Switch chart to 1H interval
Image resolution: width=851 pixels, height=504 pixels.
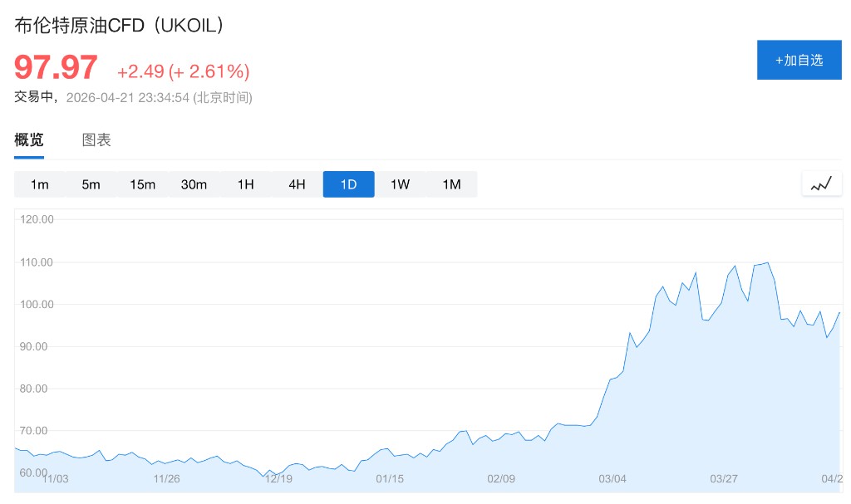point(246,184)
